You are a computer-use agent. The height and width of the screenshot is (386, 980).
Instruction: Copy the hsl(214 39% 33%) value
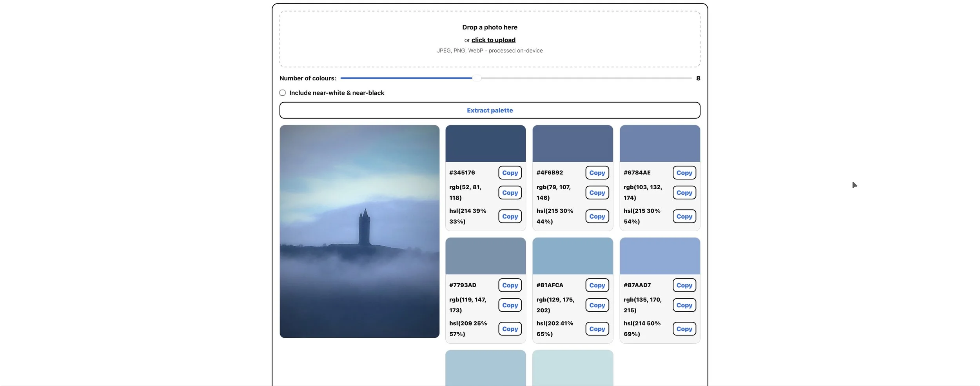tap(510, 216)
